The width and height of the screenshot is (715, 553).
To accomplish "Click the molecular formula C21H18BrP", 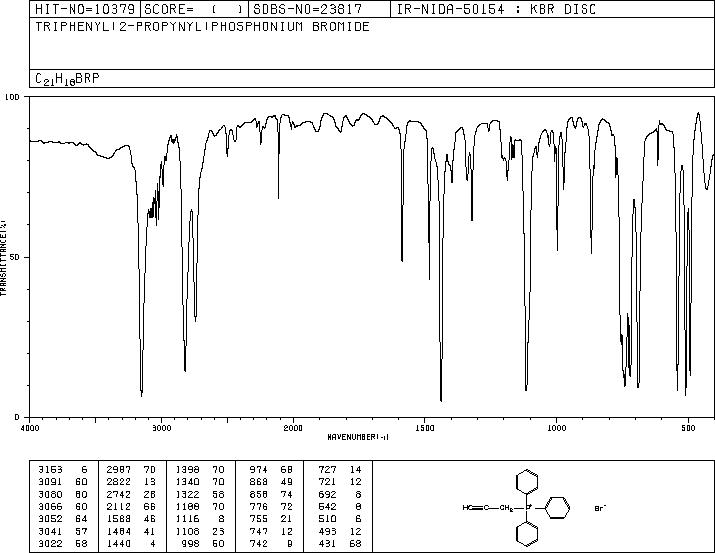I will pyautogui.click(x=67, y=79).
